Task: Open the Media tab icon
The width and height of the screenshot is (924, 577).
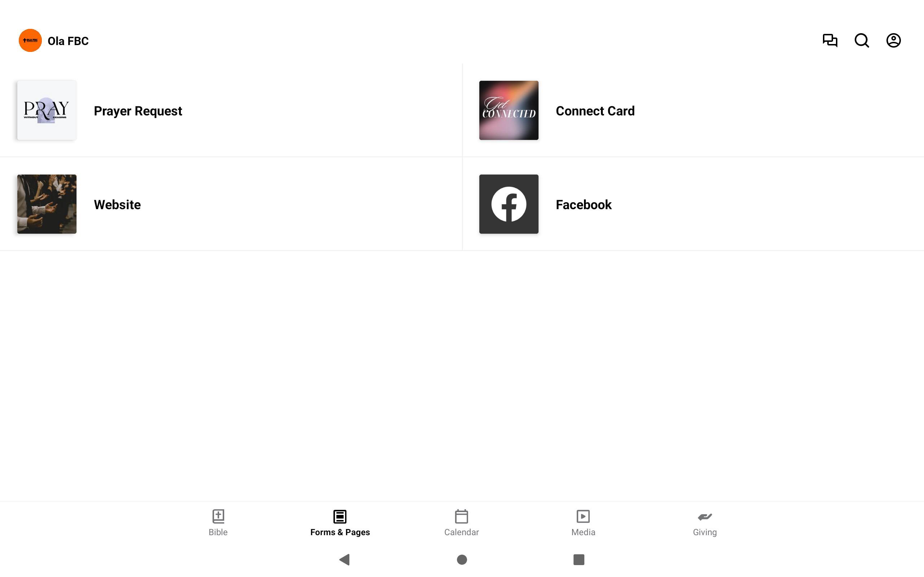Action: 583,516
